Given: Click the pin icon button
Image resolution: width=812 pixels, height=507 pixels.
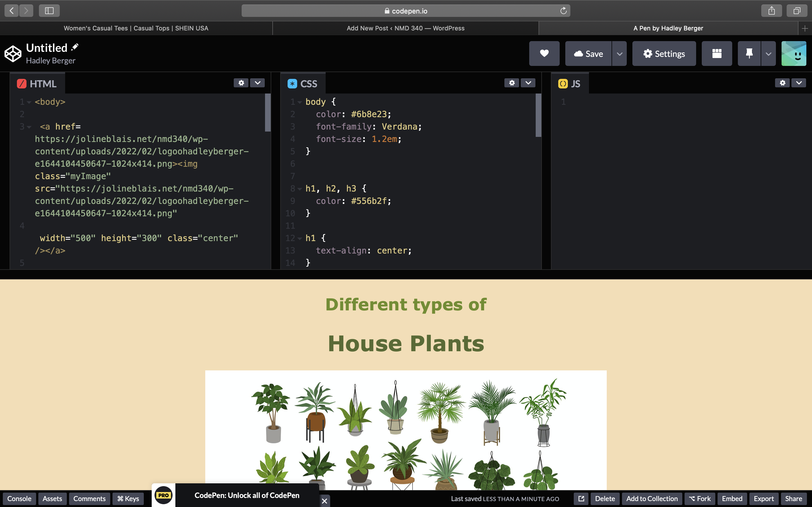Looking at the screenshot, I should coord(749,54).
